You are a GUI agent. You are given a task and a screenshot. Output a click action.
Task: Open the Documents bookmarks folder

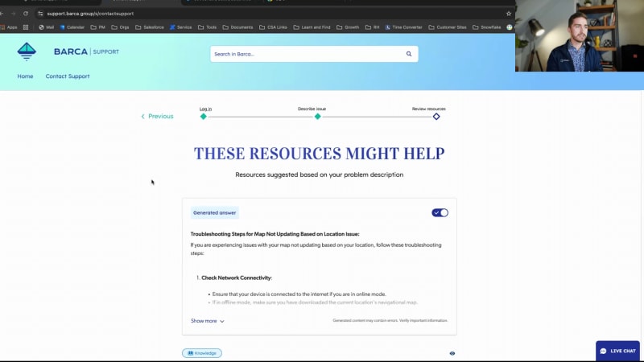tap(237, 27)
